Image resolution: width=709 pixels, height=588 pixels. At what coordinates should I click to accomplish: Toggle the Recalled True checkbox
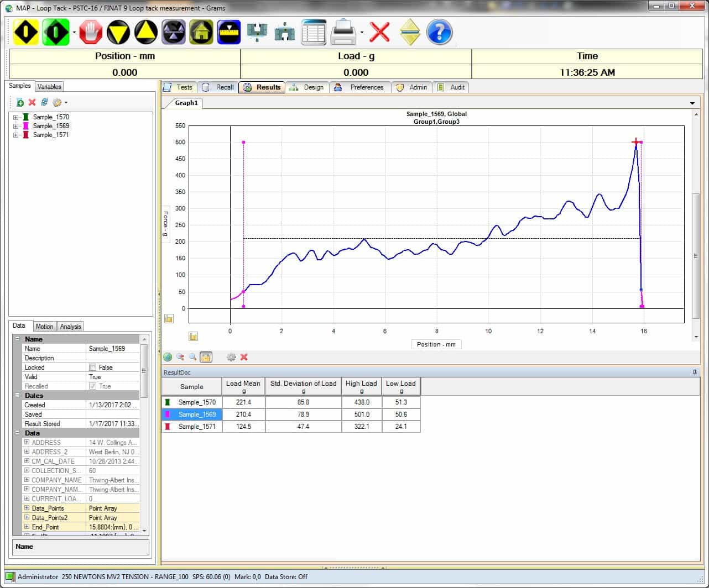point(94,386)
